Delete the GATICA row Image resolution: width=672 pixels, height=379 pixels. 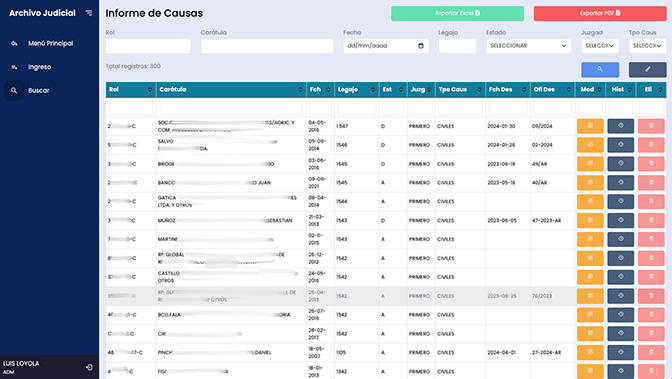click(x=651, y=202)
